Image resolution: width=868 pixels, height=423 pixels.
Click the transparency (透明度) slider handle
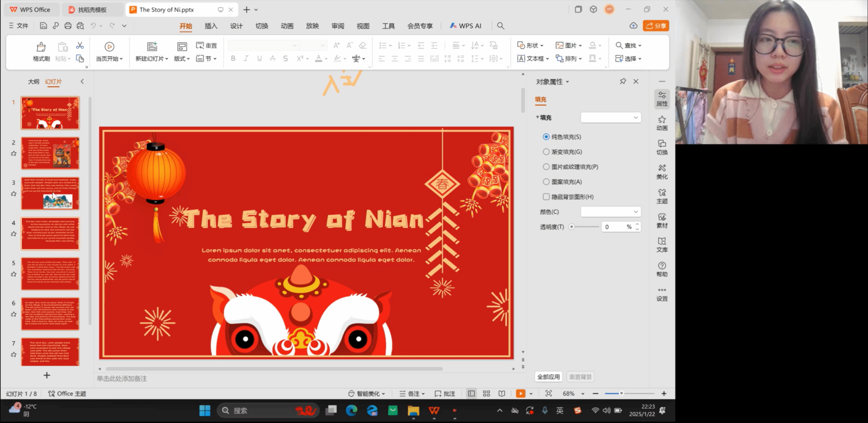pyautogui.click(x=572, y=227)
